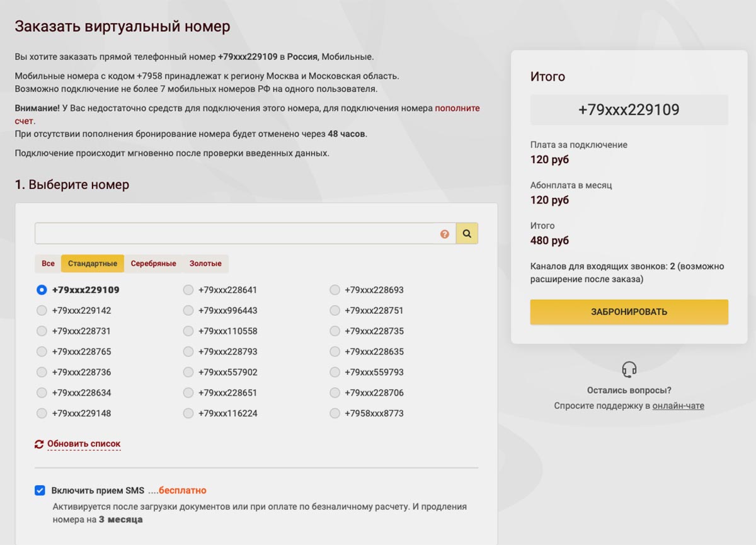Open the Золотые numbers tab
This screenshot has width=756, height=545.
(x=205, y=263)
